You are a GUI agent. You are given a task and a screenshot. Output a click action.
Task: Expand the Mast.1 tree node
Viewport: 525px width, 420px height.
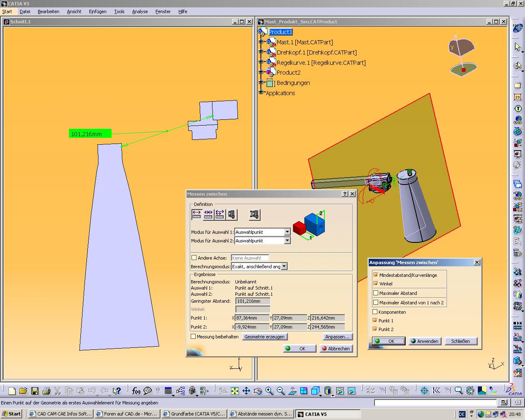[261, 42]
